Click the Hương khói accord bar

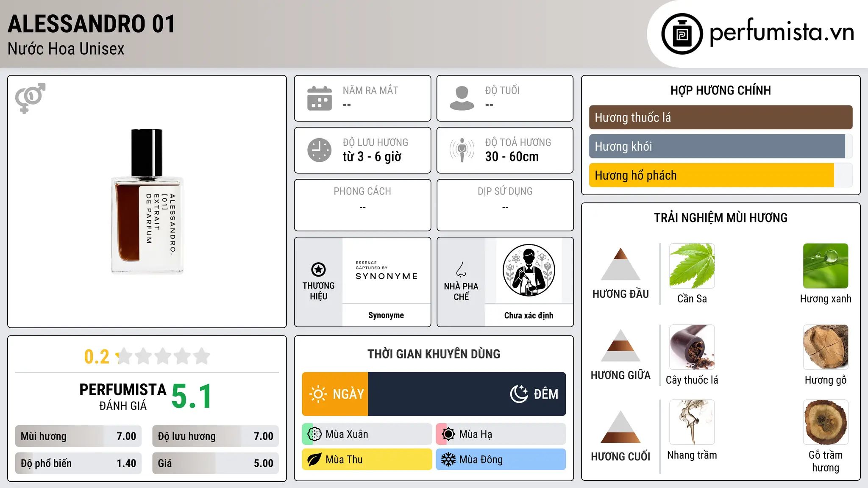(x=721, y=147)
